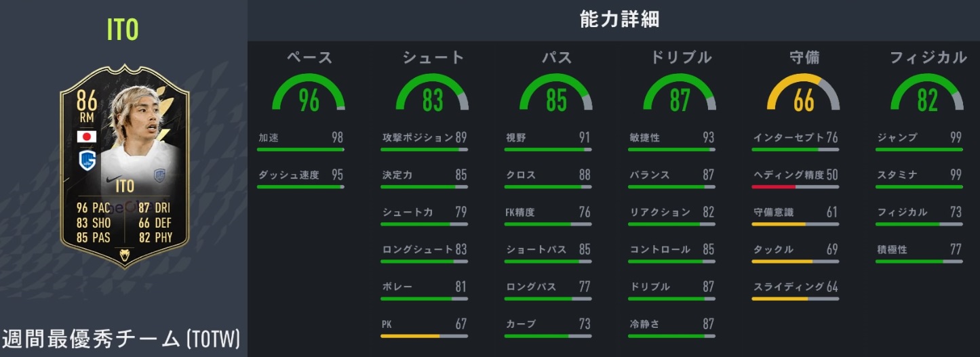Select the 能力詳細 header tab
The width and height of the screenshot is (980, 357).
coord(620,20)
